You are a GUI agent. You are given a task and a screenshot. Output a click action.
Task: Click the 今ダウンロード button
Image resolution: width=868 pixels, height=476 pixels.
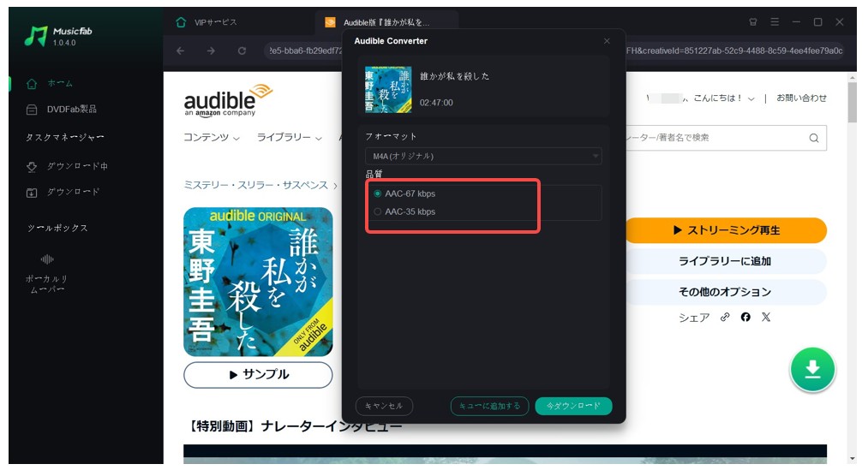[573, 406]
